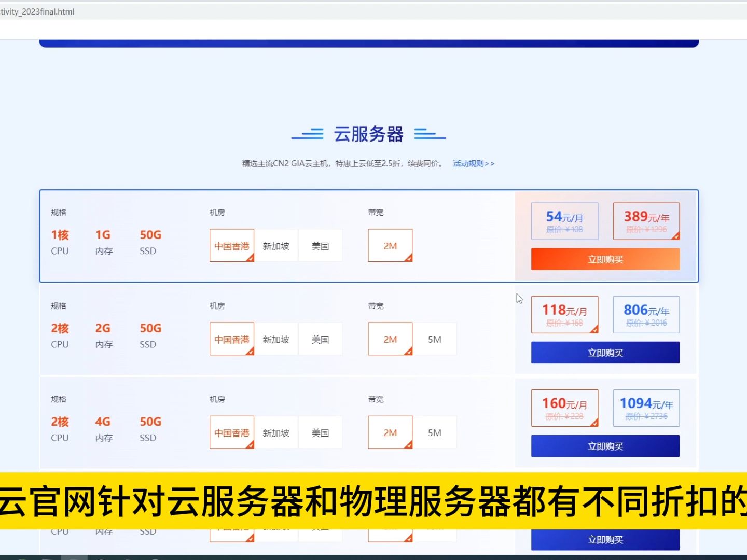Image resolution: width=747 pixels, height=560 pixels.
Task: Select 美国 datacenter in 2核 2G row
Action: pos(320,339)
